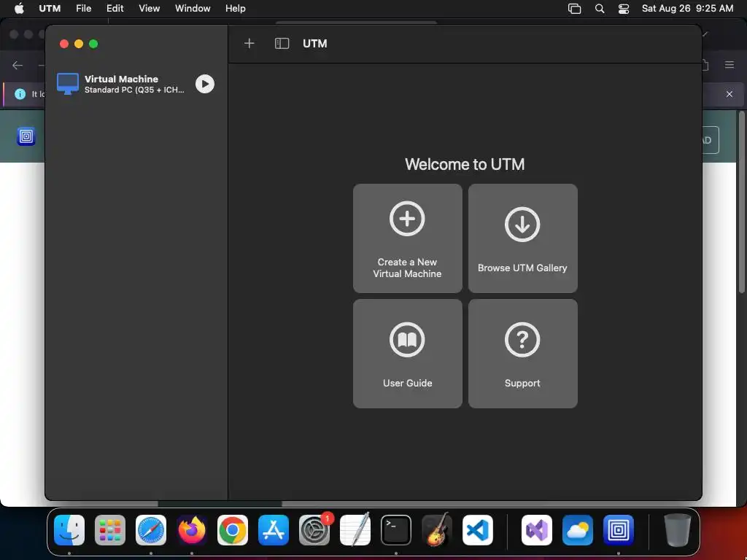Open Terminal from the Dock

[396, 529]
